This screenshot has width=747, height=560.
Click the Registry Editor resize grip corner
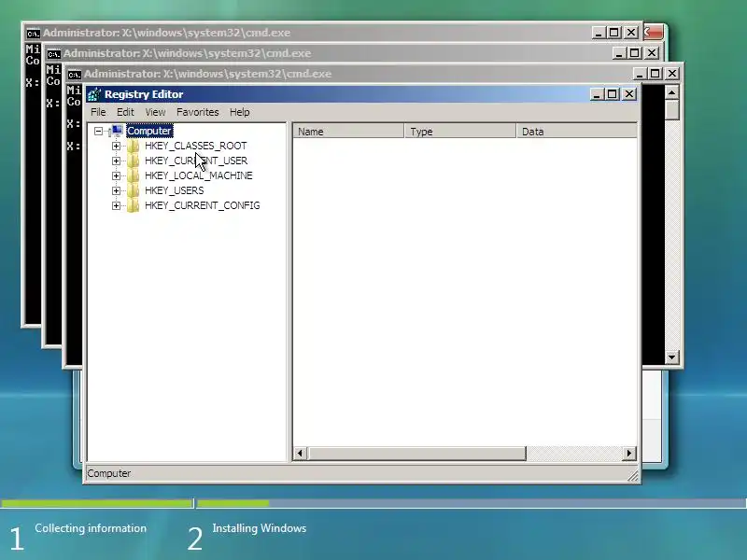pos(633,476)
